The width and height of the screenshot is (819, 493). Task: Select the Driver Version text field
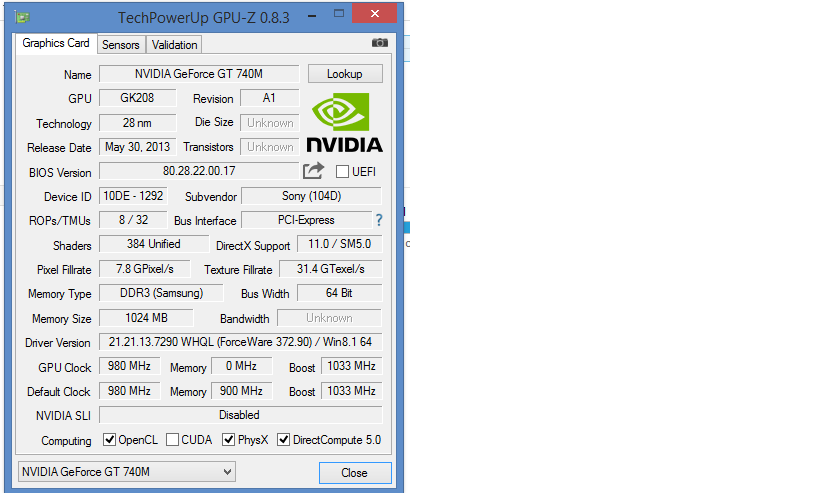click(x=240, y=342)
